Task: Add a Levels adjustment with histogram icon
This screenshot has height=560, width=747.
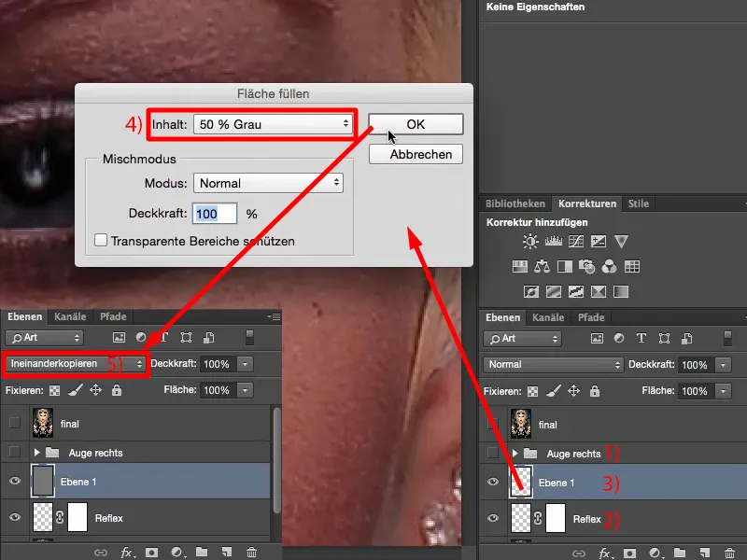Action: coord(553,241)
